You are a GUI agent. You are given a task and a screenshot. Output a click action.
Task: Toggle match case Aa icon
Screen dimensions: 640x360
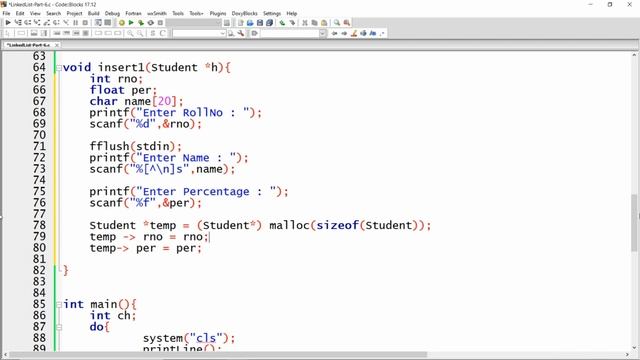coord(373,33)
